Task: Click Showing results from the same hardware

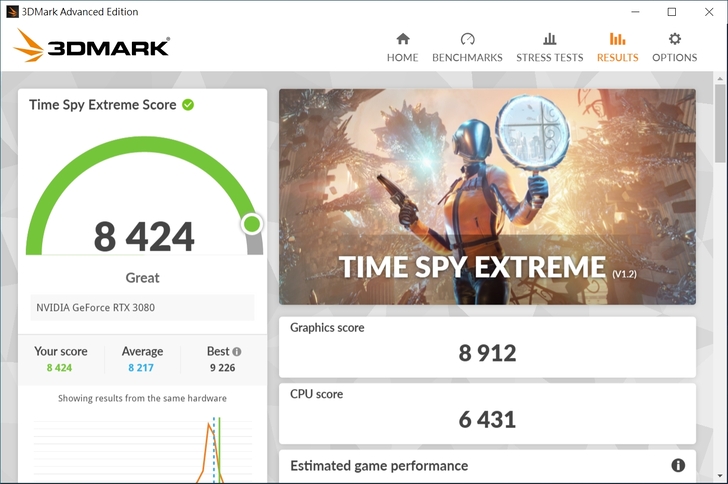Action: [x=142, y=398]
